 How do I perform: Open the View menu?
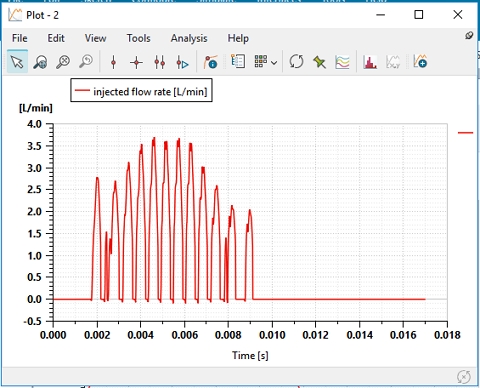click(95, 38)
